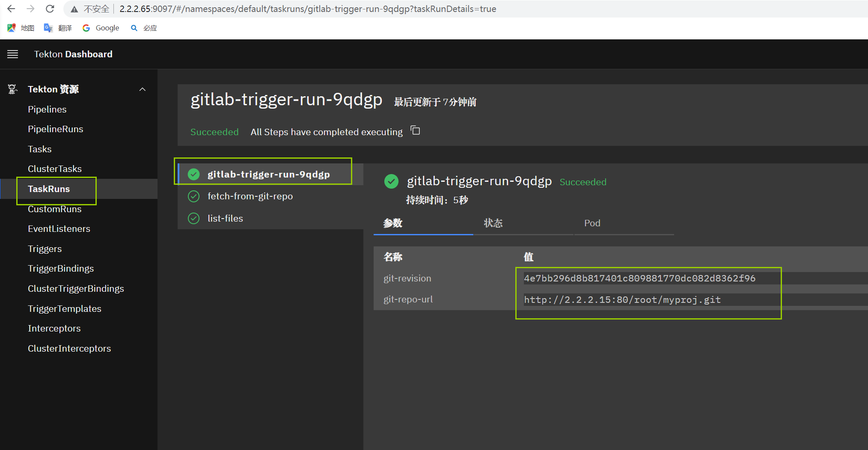Screen dimensions: 868x450
Task: Click the git-repo-url parameter name
Action: (x=408, y=299)
